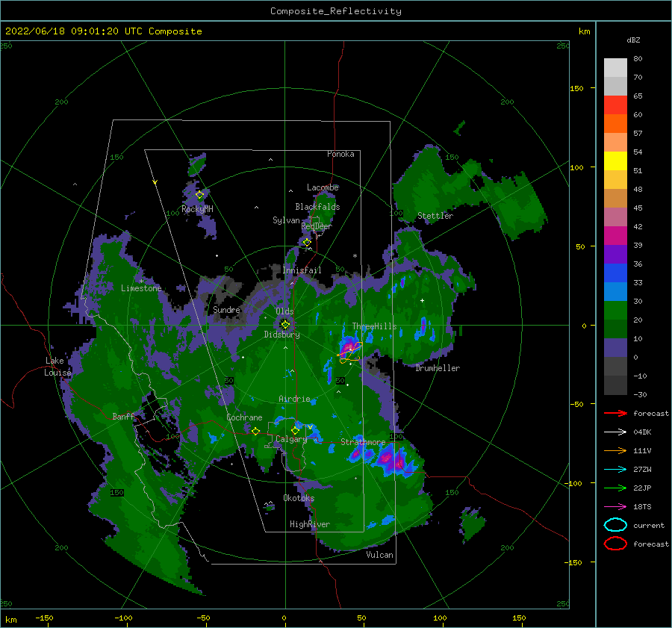Select the bright green 20–30 dBZ swatch
The height and width of the screenshot is (628, 672).
pos(615,311)
